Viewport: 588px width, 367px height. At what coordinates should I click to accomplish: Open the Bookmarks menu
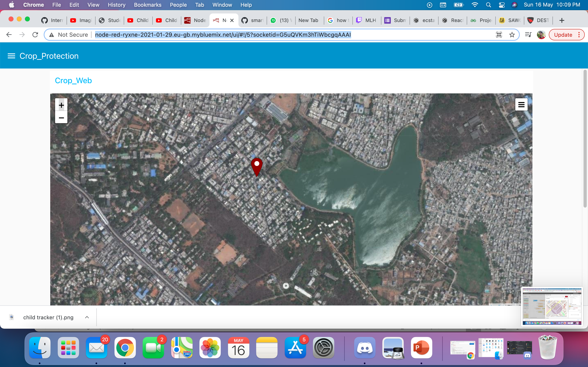(147, 5)
